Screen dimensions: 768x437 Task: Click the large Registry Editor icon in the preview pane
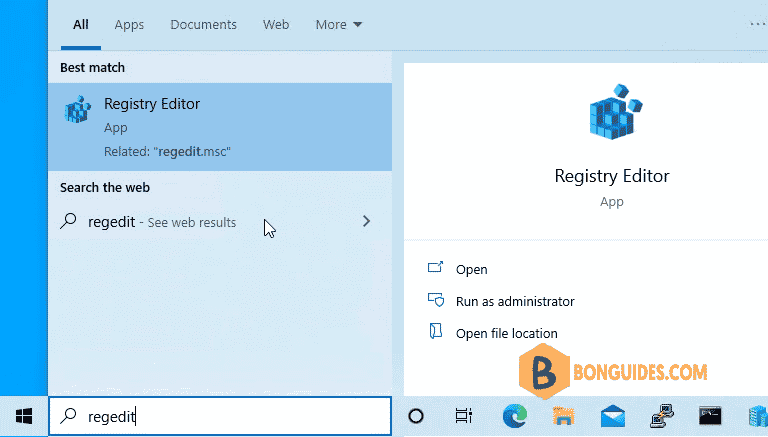point(616,111)
